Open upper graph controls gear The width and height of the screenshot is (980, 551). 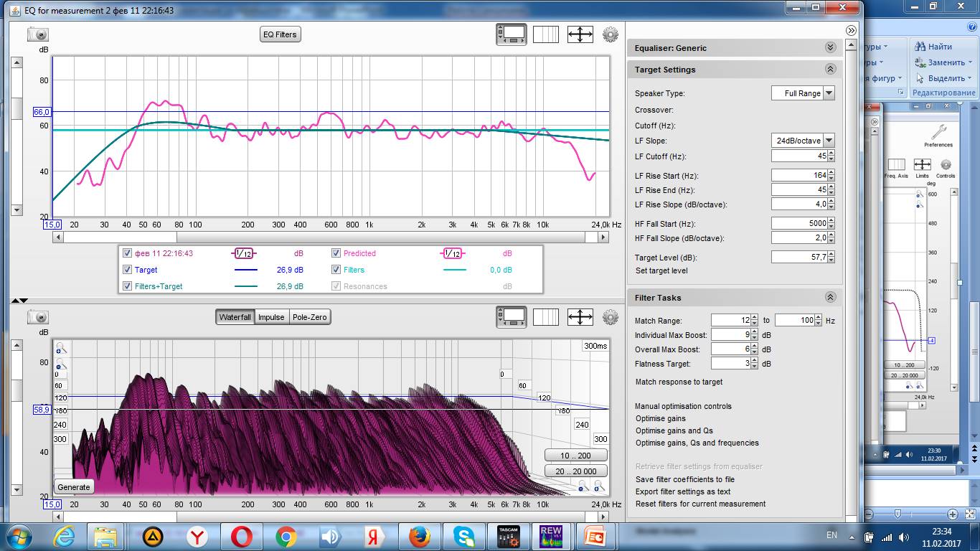click(x=610, y=34)
